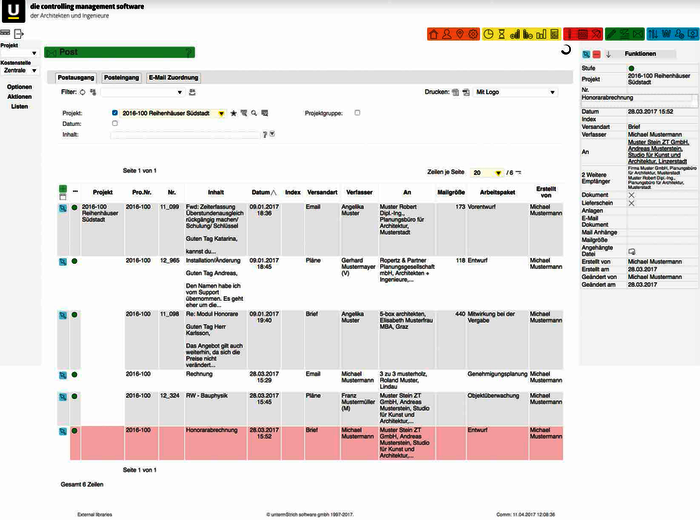The height and width of the screenshot is (520, 700).
Task: Select cell 'RW - Bauphysik' in table
Action: 216,409
